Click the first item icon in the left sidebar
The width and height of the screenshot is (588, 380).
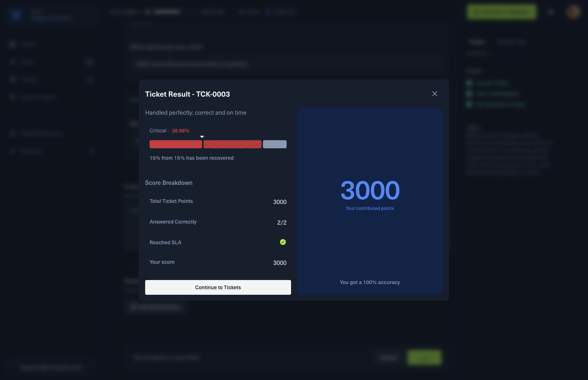(13, 44)
